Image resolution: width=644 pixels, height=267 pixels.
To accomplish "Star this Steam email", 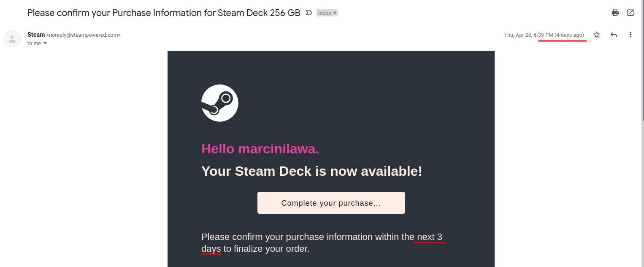I will point(597,35).
